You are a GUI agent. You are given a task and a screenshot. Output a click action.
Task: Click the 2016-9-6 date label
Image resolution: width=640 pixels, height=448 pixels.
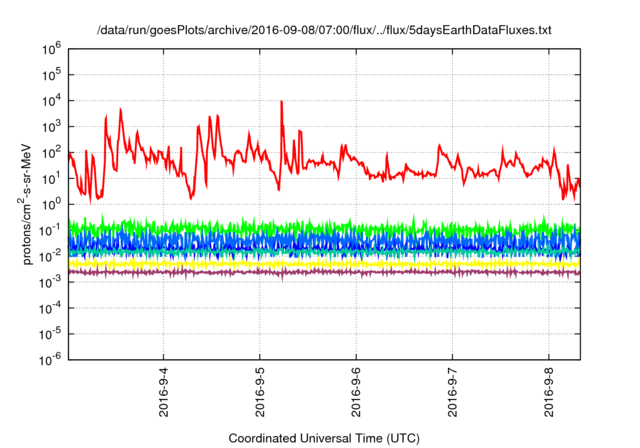(x=356, y=392)
